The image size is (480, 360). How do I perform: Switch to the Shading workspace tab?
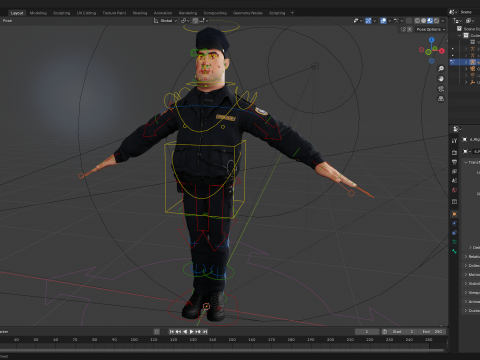(140, 13)
